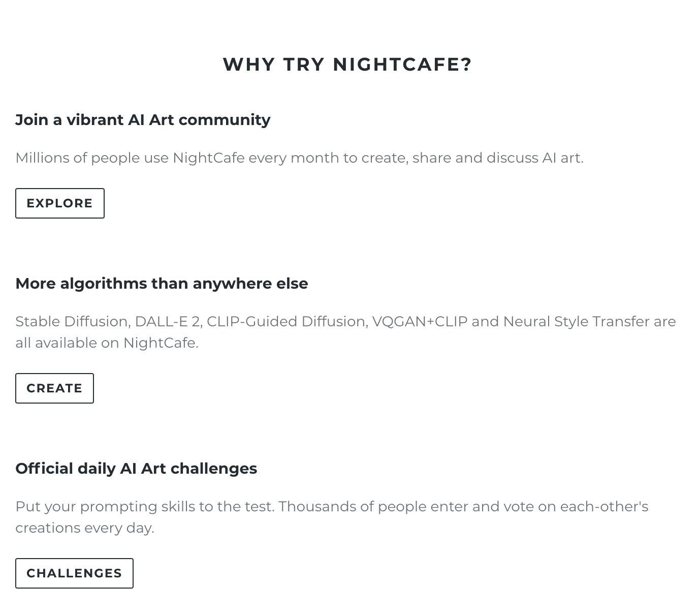The width and height of the screenshot is (700, 615).
Task: Open the CHALLENGES button
Action: 74,573
